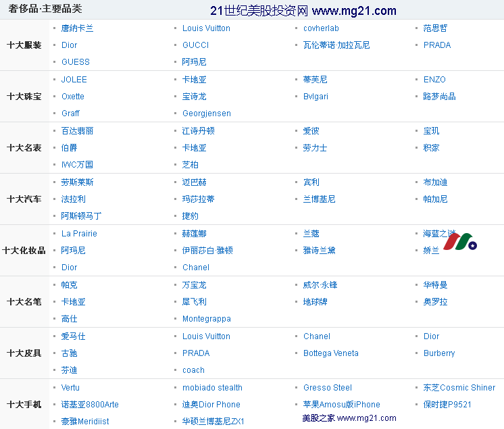Click 阿斯顿马丁 link
The image size is (504, 429).
(82, 216)
